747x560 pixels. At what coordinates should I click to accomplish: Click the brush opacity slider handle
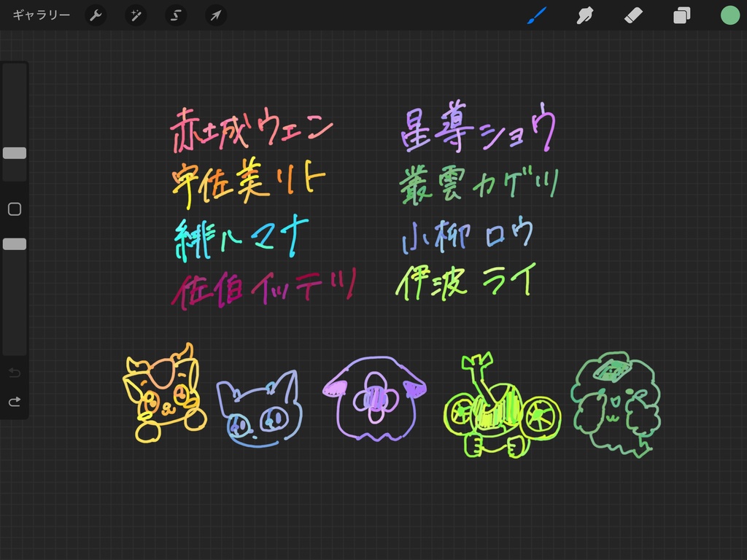point(15,244)
